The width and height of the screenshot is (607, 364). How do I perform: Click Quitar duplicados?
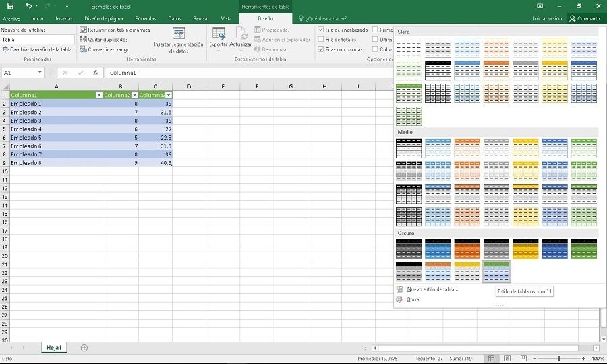click(104, 40)
